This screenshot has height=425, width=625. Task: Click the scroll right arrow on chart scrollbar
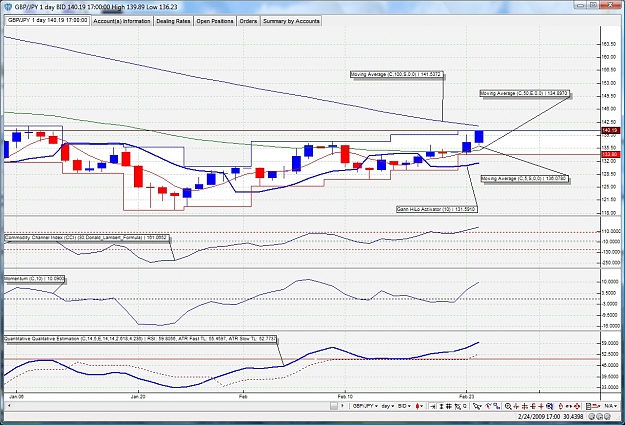click(342, 406)
